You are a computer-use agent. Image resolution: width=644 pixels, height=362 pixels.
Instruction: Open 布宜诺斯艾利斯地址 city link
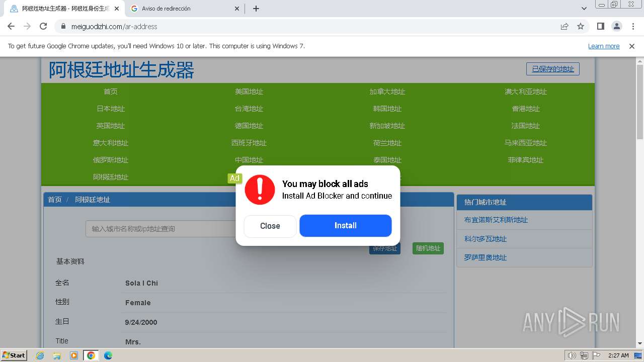coord(496,220)
